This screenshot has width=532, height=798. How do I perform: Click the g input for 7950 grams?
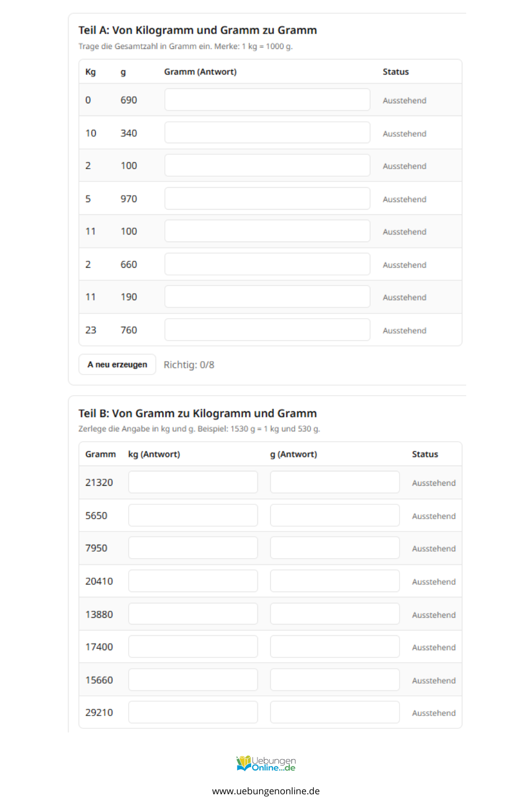click(335, 548)
